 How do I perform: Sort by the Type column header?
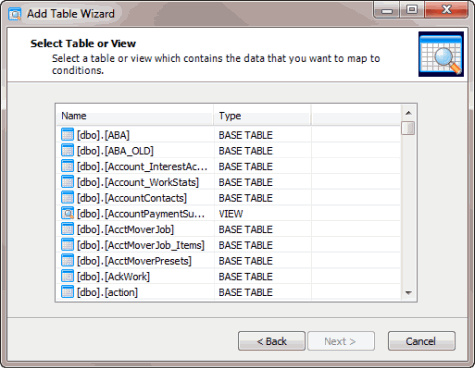[262, 115]
